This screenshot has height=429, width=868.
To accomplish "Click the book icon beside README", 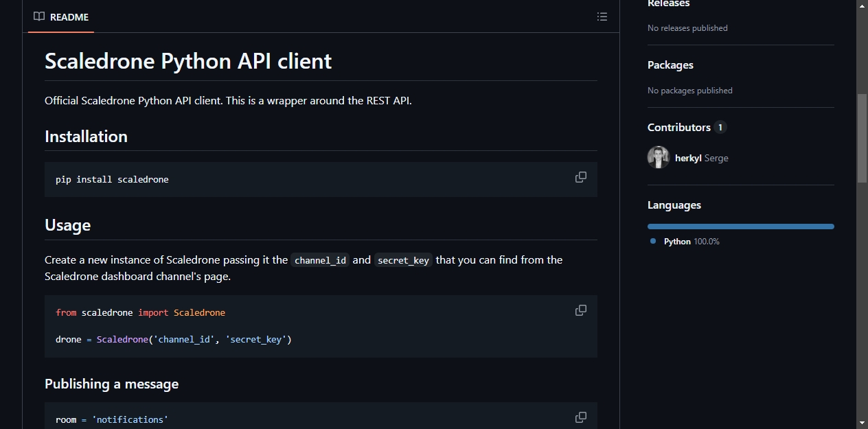I will 39,16.
